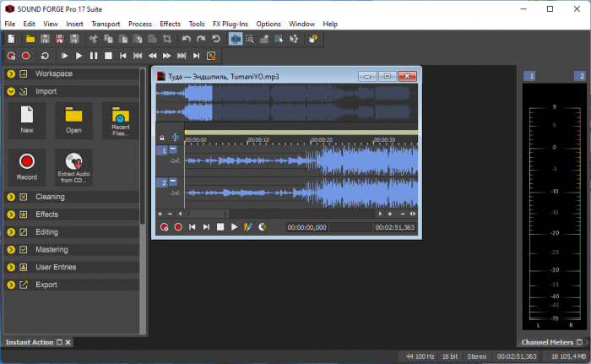
Task: Expand the Cleaning section
Action: click(x=11, y=197)
